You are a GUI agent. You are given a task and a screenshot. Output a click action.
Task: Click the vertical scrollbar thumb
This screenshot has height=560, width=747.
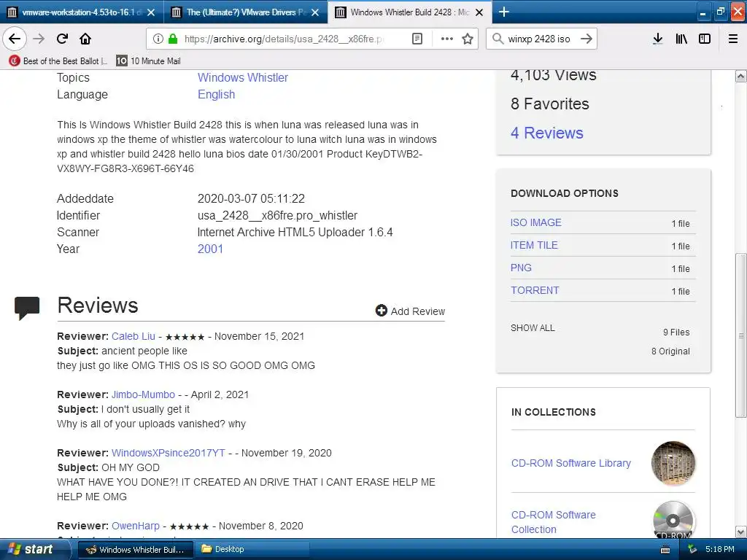[x=740, y=335]
